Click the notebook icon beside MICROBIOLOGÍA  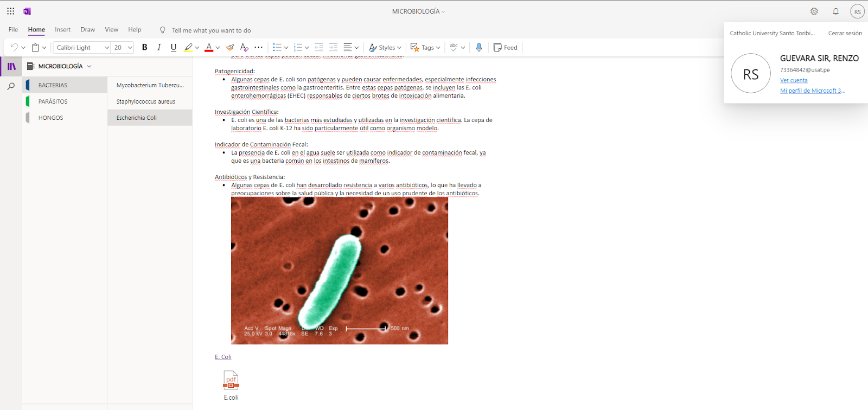31,66
